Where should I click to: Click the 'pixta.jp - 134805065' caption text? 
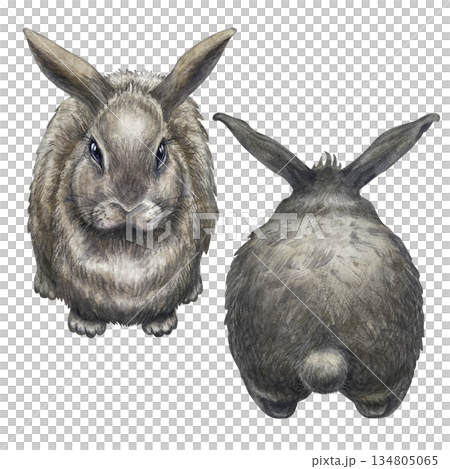375,461
